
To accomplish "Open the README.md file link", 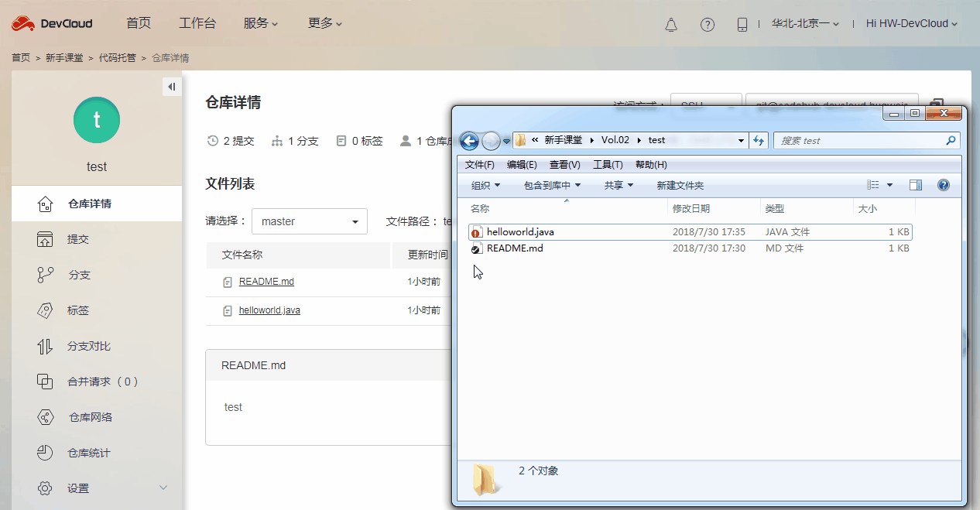I will point(266,281).
